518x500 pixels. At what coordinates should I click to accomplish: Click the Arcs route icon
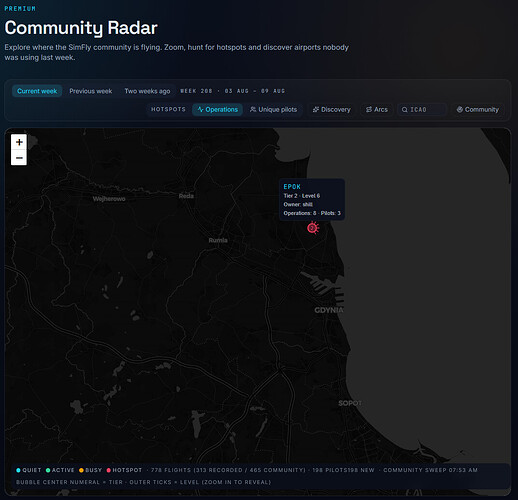click(369, 110)
